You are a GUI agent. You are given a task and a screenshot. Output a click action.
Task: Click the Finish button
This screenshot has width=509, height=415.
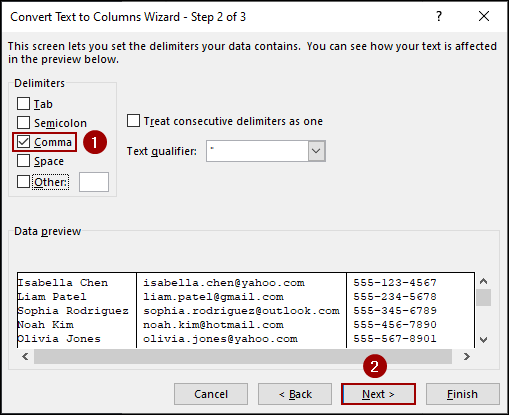(463, 394)
